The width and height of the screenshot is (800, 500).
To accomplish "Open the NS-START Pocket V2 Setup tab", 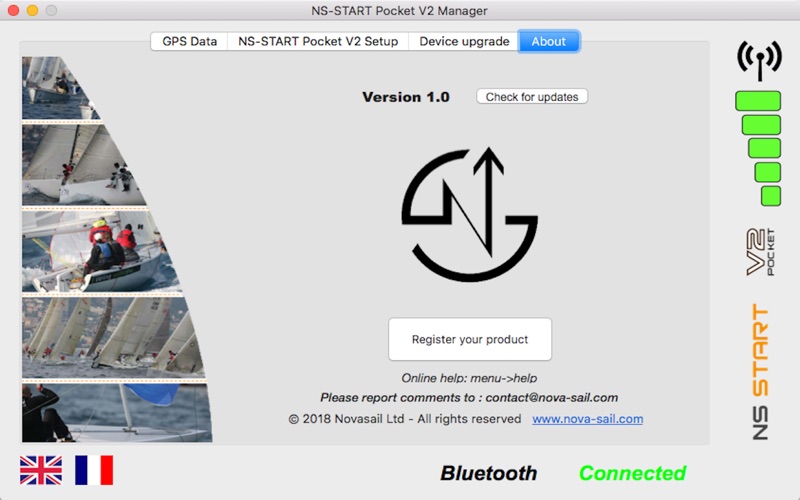I will tap(318, 41).
